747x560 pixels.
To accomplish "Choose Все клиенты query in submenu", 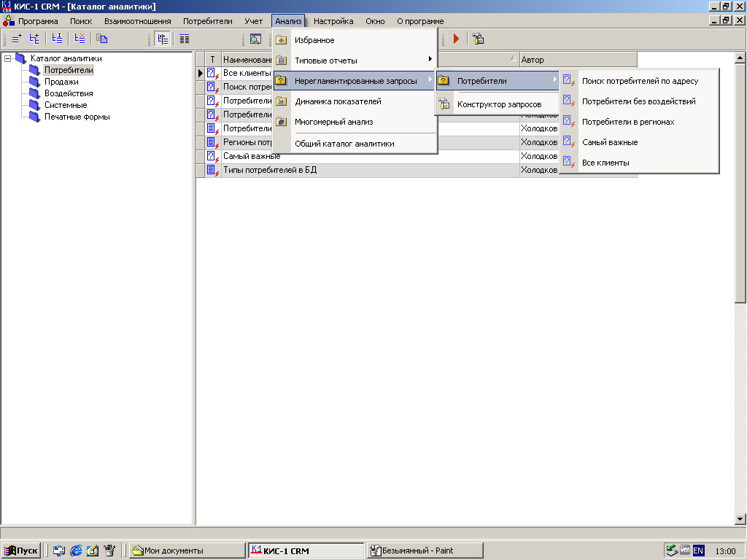I will pos(639,163).
